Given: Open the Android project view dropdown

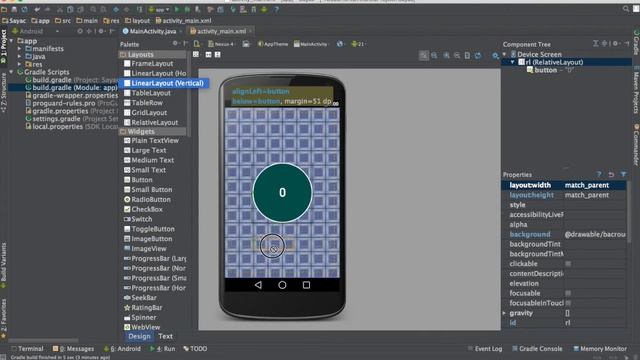Looking at the screenshot, I should point(36,31).
